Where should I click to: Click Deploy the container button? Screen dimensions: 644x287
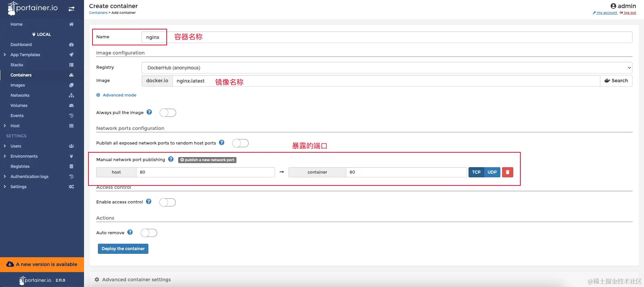(x=123, y=248)
